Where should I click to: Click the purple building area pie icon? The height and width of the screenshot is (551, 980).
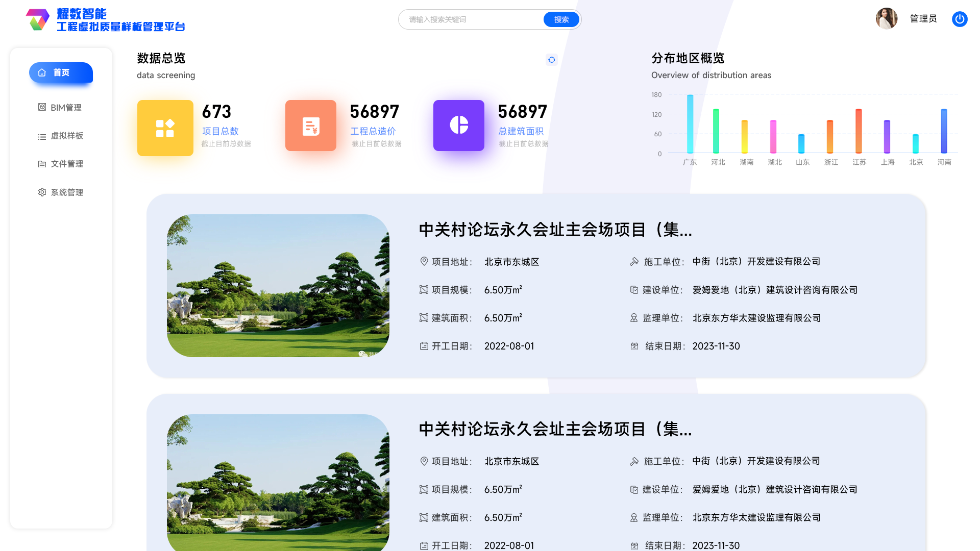[x=458, y=126]
